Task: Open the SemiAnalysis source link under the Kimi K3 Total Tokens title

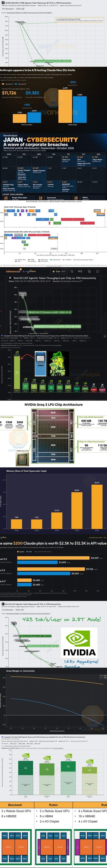Action: [28, 613]
